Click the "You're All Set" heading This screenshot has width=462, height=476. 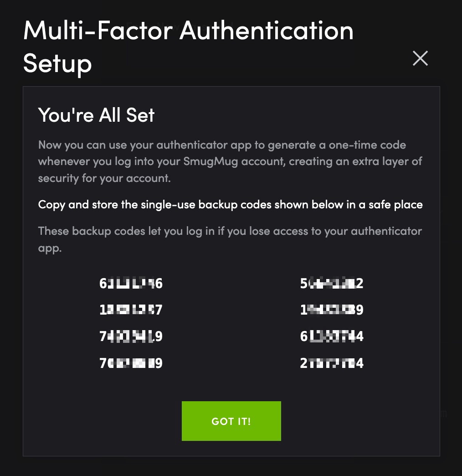pos(97,115)
